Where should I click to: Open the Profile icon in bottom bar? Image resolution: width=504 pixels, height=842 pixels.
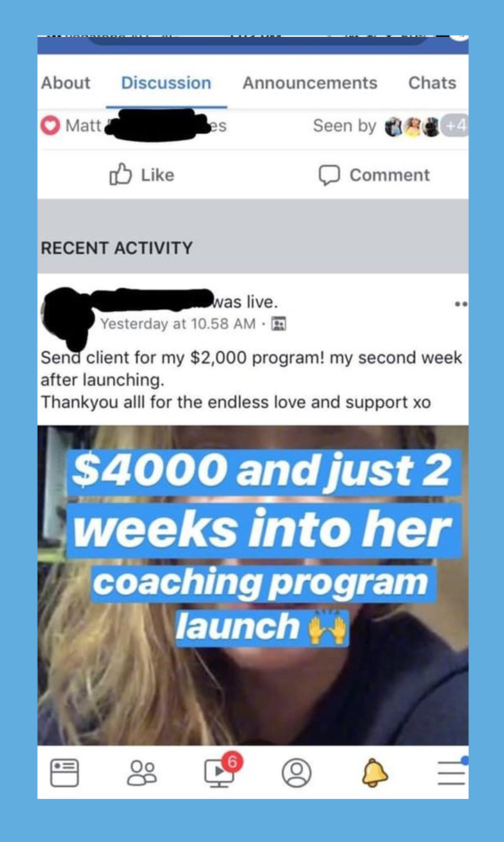[296, 773]
